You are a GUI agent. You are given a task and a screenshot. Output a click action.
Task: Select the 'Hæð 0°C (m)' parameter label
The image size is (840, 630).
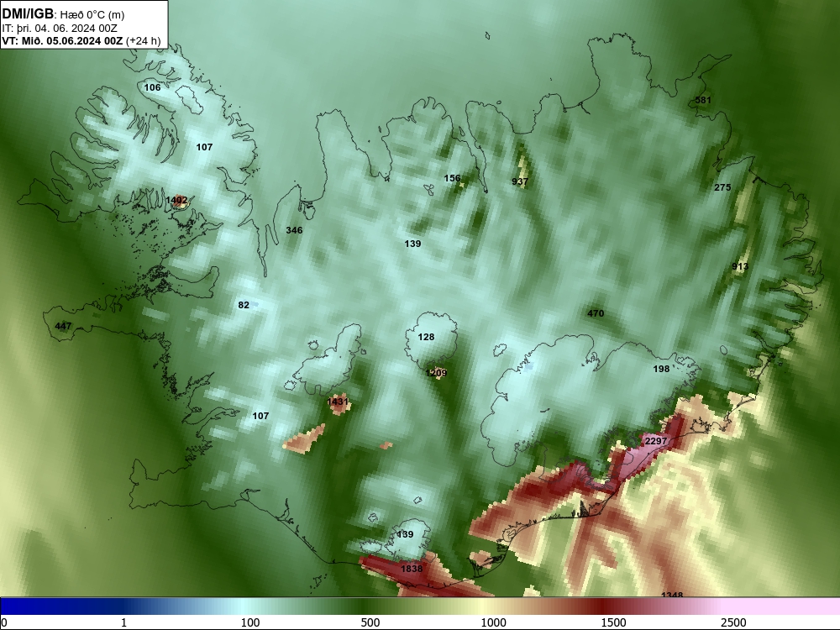click(x=92, y=15)
